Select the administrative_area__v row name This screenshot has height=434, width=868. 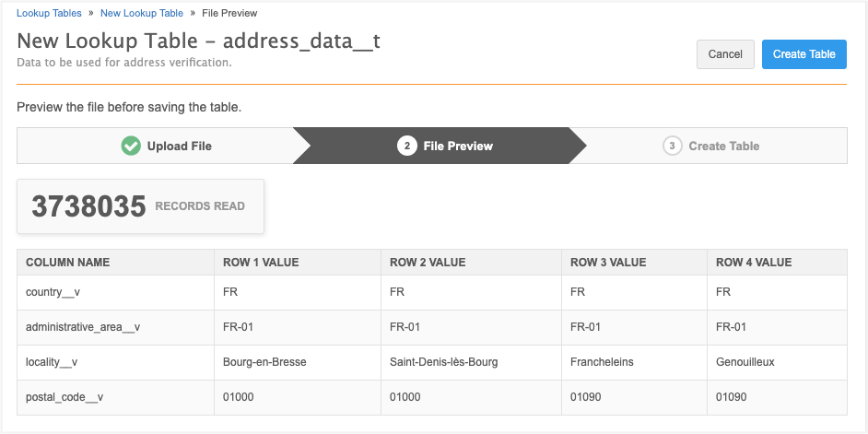(83, 327)
